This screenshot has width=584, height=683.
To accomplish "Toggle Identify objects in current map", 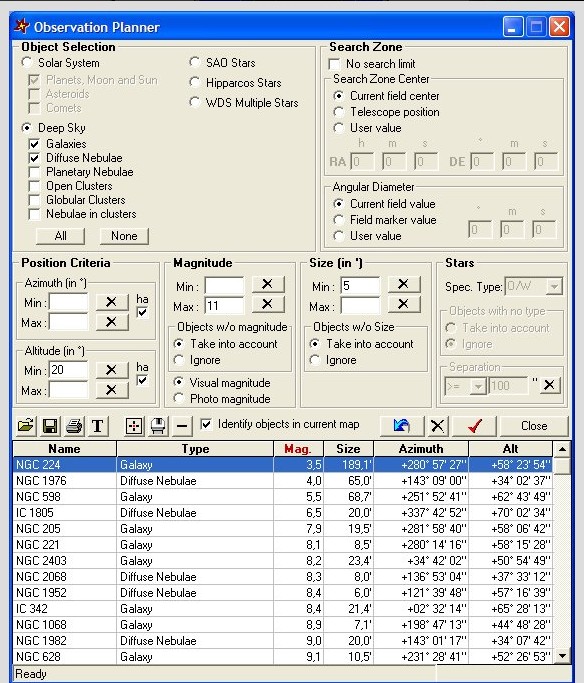I will [x=206, y=424].
